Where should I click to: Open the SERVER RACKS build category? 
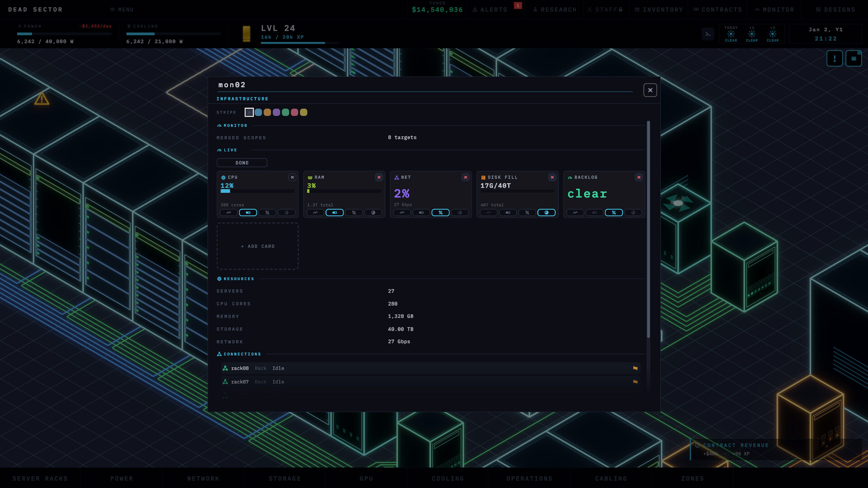(x=40, y=479)
